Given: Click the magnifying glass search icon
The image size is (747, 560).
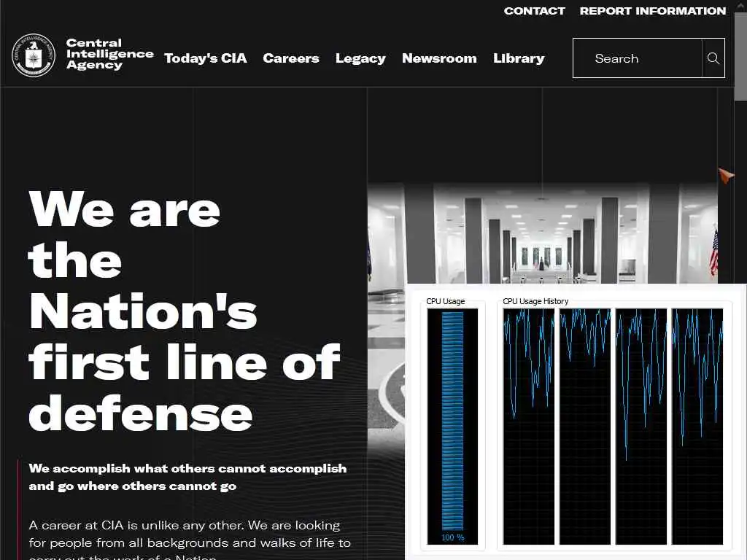Looking at the screenshot, I should pyautogui.click(x=713, y=58).
